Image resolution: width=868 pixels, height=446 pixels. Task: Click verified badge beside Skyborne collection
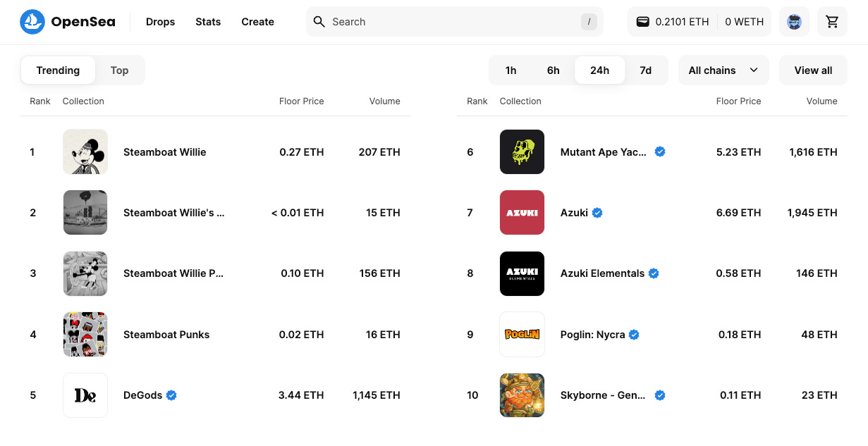(x=660, y=395)
